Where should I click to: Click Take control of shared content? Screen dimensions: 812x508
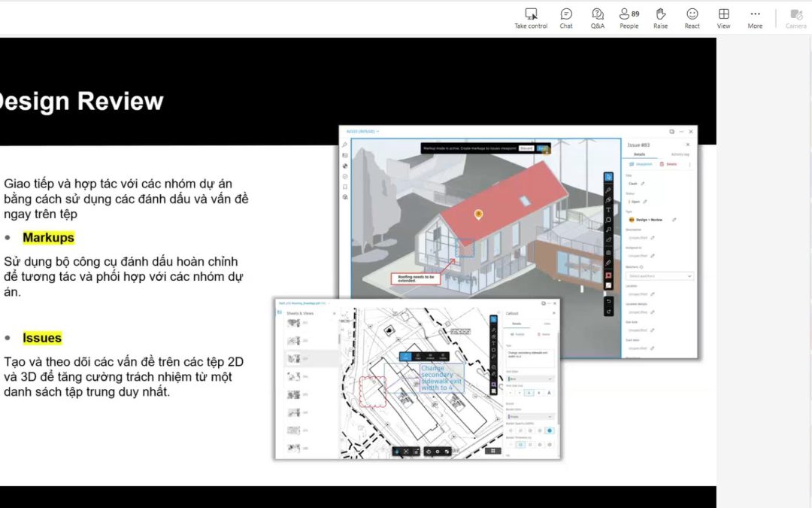[x=531, y=18]
